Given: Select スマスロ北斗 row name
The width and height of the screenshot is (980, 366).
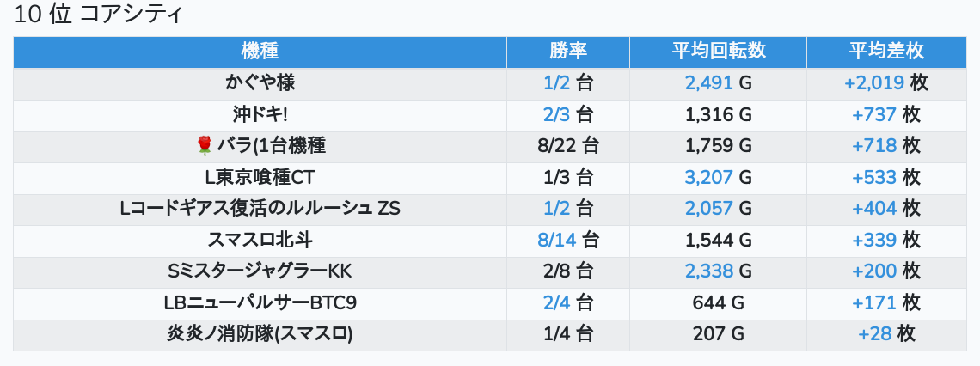Looking at the screenshot, I should (260, 240).
